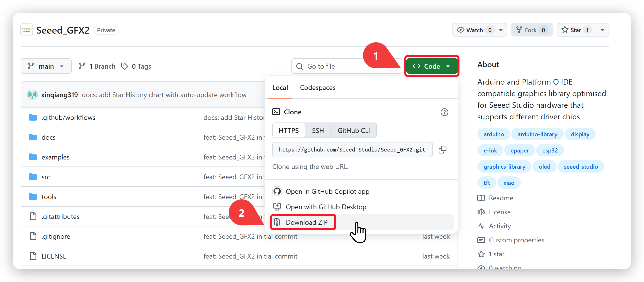Click the Readme book icon
The image size is (644, 282).
[481, 198]
